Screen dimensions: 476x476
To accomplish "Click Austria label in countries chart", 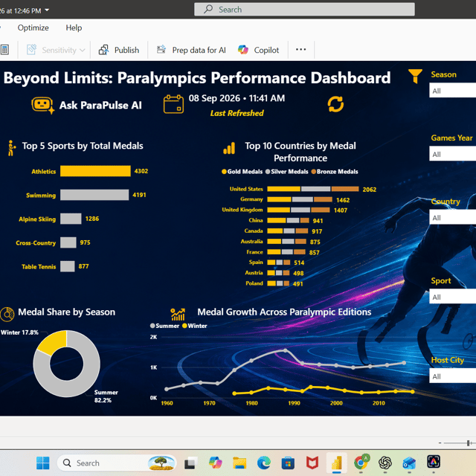I will click(x=254, y=273).
